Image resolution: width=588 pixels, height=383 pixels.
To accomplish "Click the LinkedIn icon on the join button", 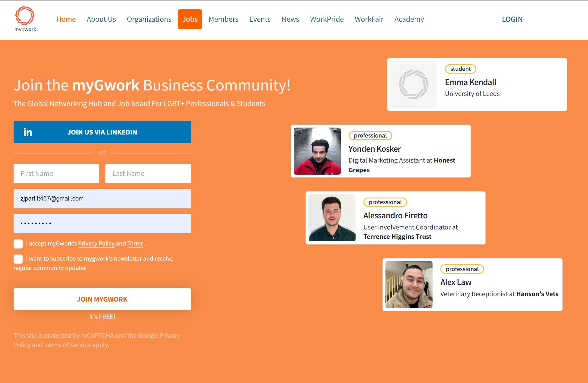I will pos(28,132).
